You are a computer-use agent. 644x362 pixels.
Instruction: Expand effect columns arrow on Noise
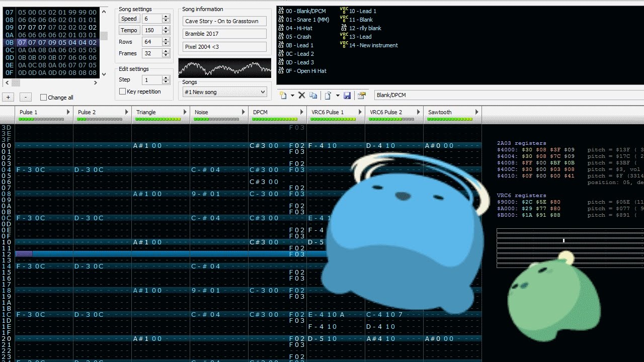point(244,112)
